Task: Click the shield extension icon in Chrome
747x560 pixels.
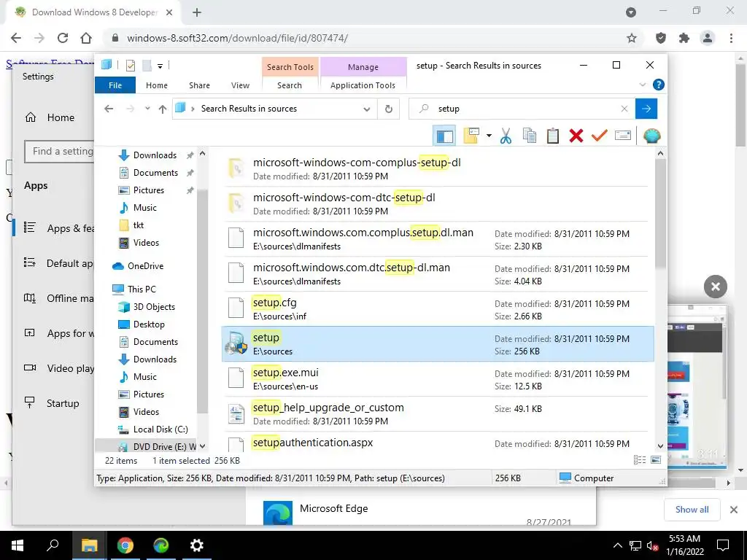Action: tap(661, 38)
